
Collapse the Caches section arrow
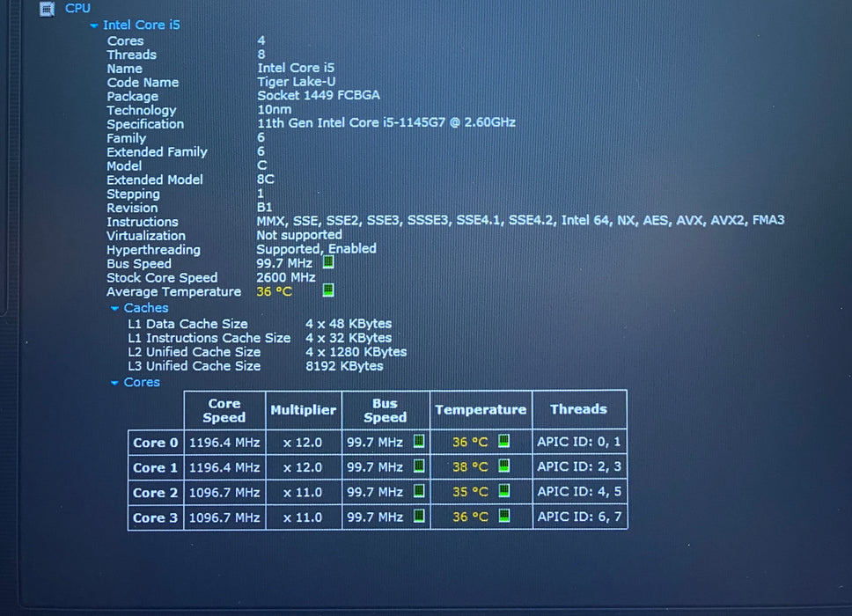coord(114,309)
